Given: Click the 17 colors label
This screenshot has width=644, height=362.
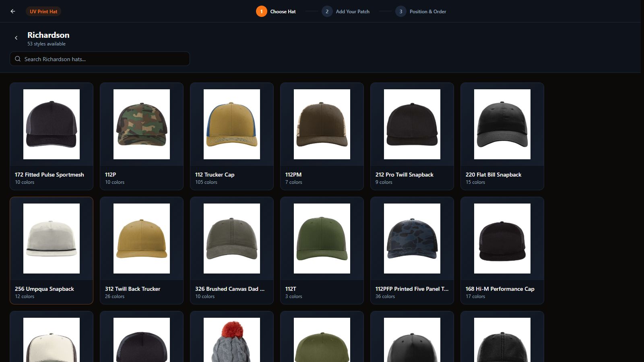Looking at the screenshot, I should (475, 296).
